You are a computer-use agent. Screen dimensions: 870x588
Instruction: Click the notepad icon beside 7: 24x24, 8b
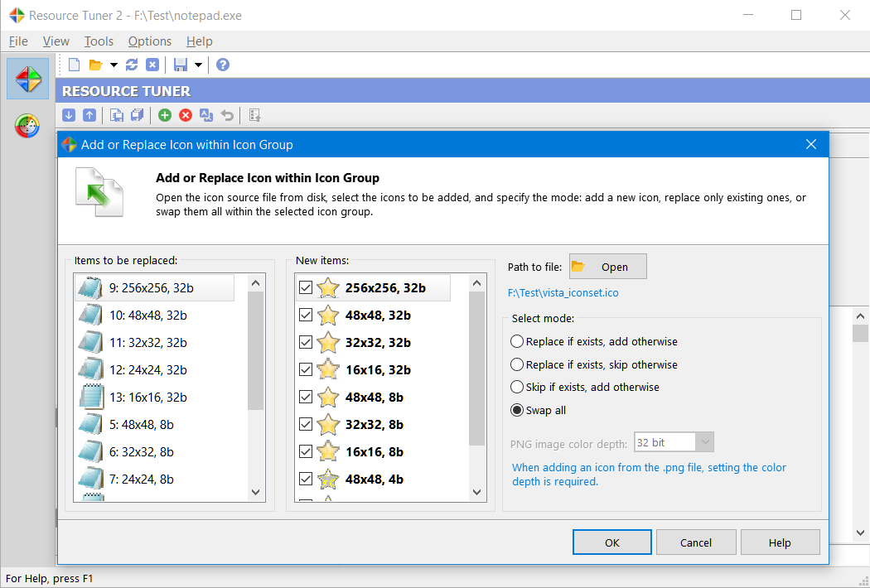pos(90,479)
